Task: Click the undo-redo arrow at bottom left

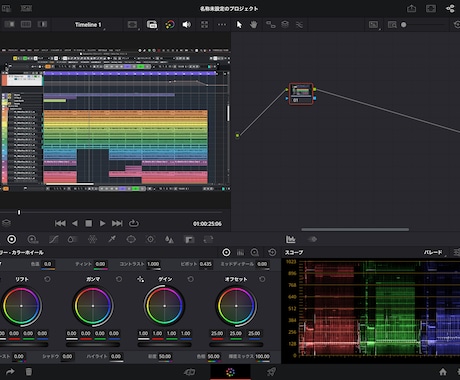Action: (x=10, y=372)
